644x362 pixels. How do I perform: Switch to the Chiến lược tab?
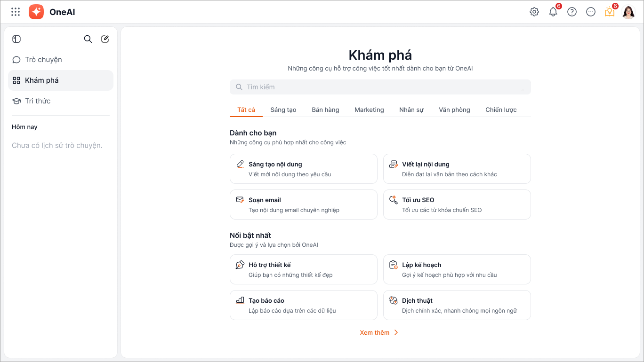(501, 110)
